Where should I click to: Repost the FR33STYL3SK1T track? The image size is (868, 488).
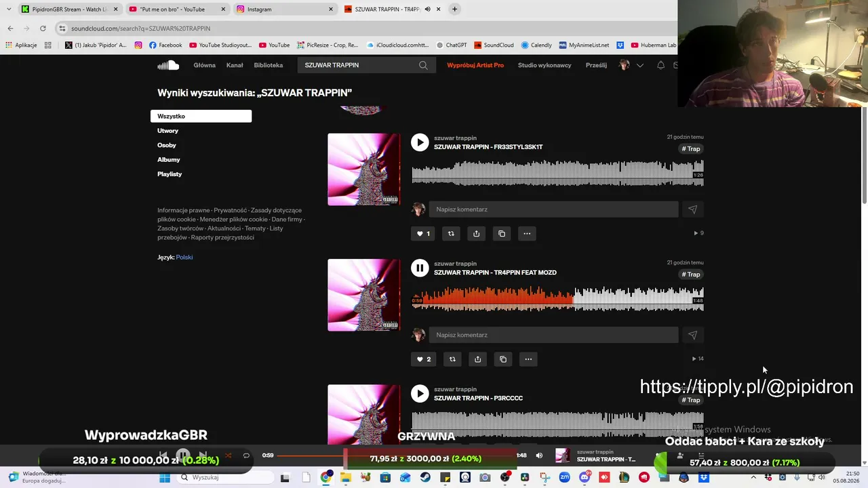[x=451, y=234]
